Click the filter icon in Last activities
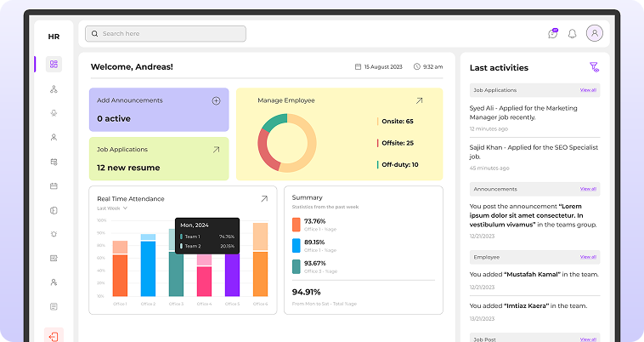The width and height of the screenshot is (644, 342). 595,67
